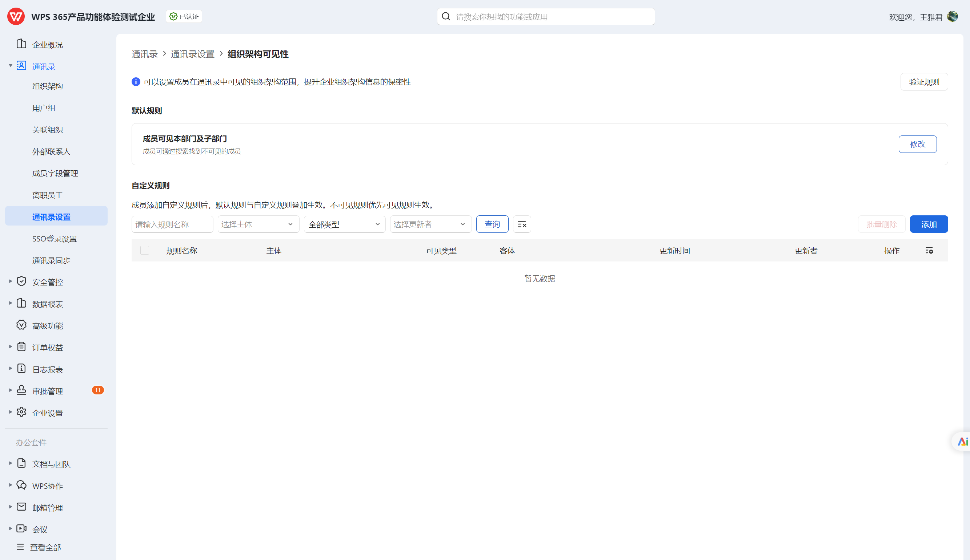Select SSO登录设置 in the sidebar
Viewport: 970px width, 560px height.
tap(55, 239)
